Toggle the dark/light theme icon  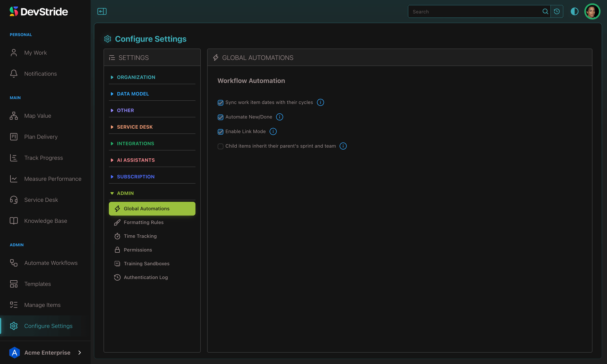(x=575, y=11)
